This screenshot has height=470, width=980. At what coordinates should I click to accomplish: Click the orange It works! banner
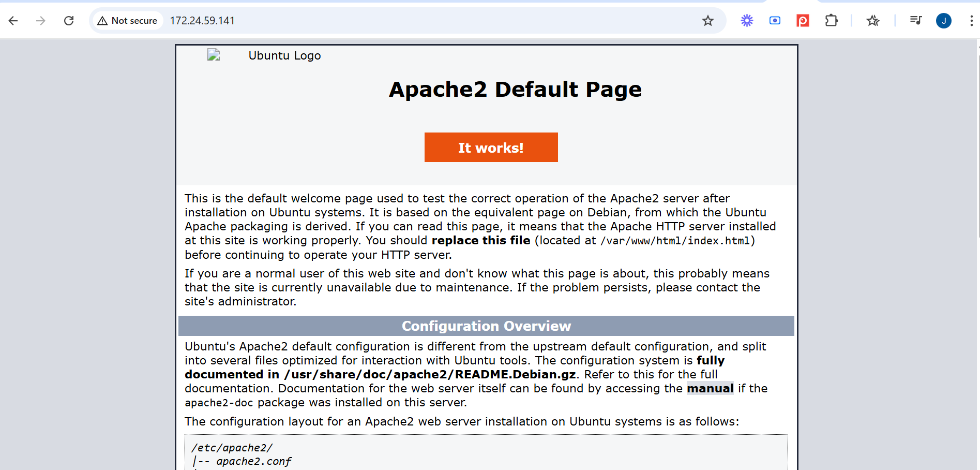coord(491,148)
